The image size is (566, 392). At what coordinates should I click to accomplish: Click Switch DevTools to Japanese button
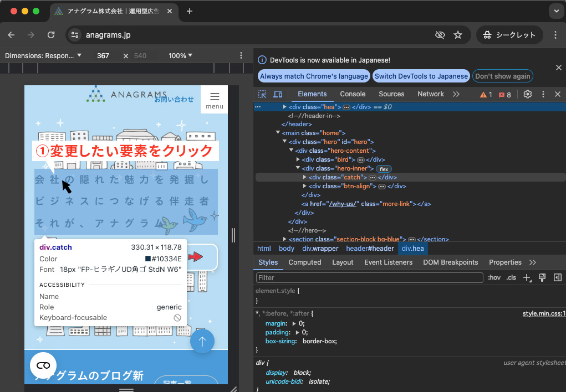pos(421,76)
